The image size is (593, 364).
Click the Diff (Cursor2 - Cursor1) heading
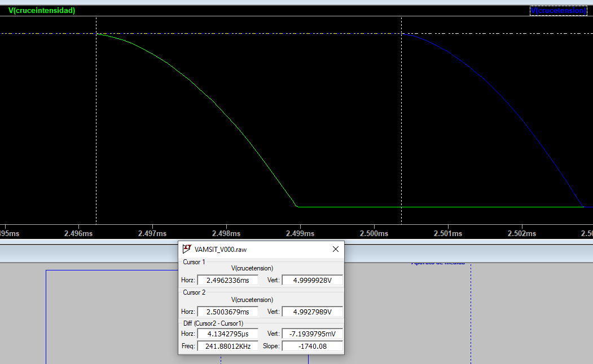point(213,323)
